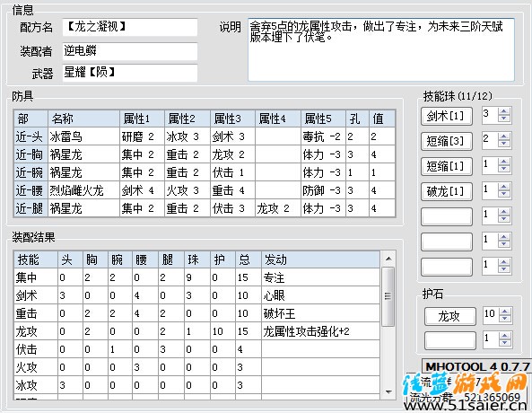Image resolution: width=532 pixels, height=413 pixels.
Task: Click the 心眼 activated skill cell
Action: (320, 295)
